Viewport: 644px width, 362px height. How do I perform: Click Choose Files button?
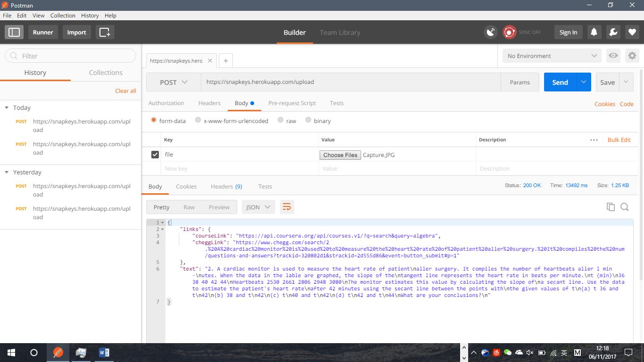(340, 155)
